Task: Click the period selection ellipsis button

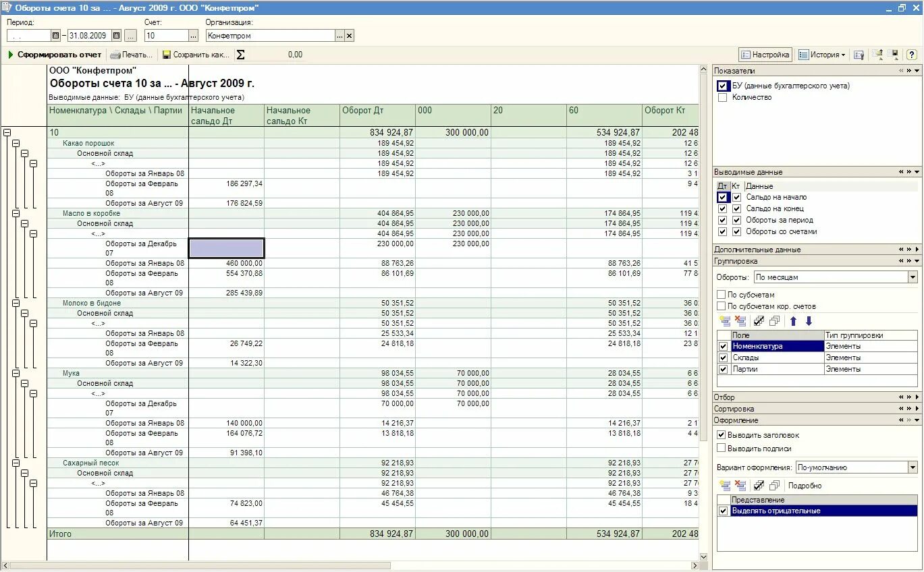Action: click(131, 36)
